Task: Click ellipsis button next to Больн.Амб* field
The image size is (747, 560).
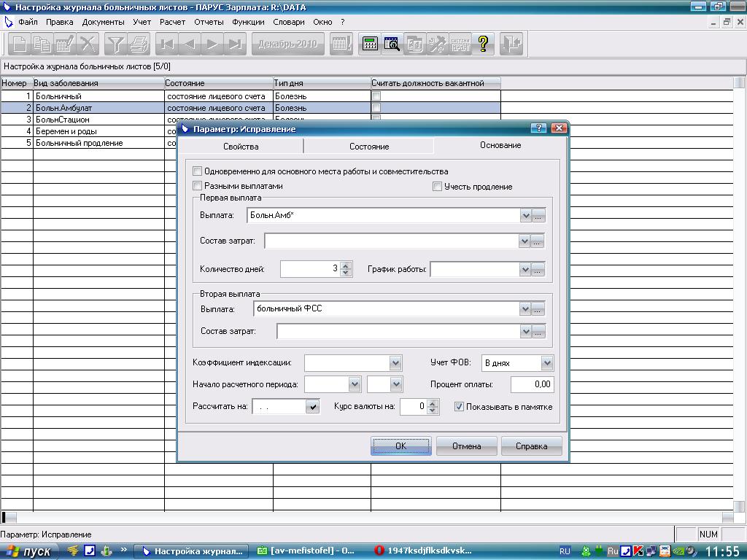Action: [x=538, y=216]
